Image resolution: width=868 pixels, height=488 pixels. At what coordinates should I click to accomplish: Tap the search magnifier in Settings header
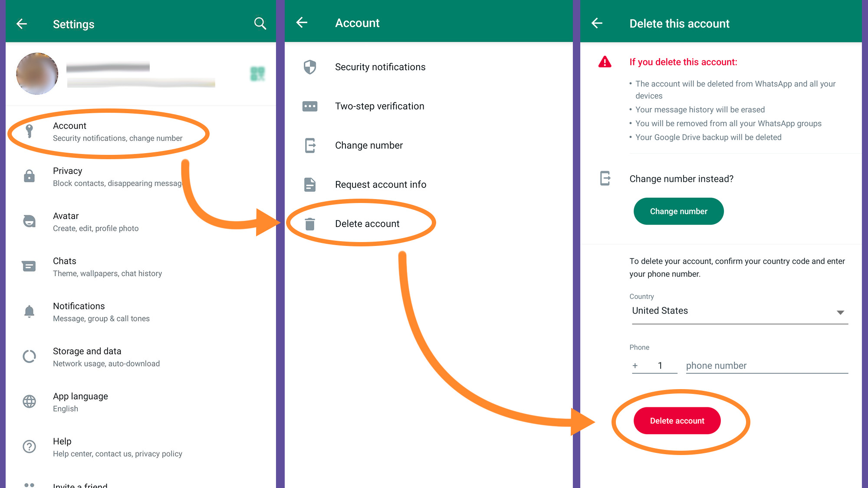(x=260, y=23)
